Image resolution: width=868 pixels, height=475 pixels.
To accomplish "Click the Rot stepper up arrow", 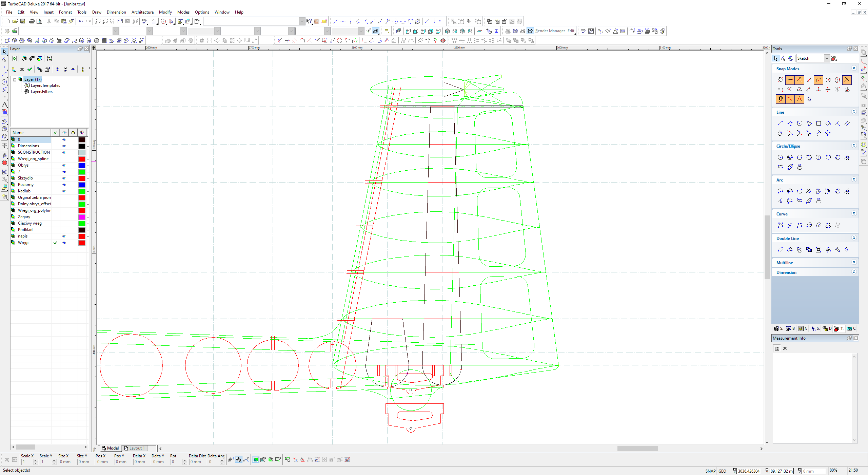I will coord(185,460).
